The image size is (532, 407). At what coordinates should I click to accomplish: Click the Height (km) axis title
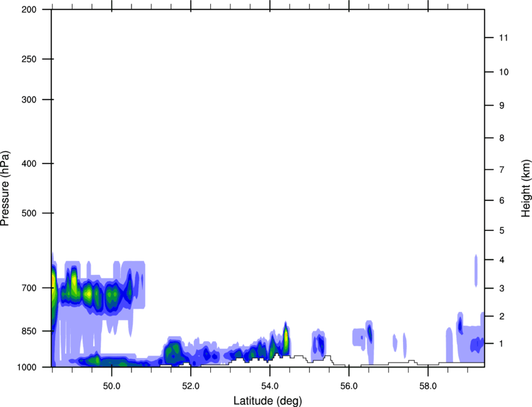[x=526, y=188]
